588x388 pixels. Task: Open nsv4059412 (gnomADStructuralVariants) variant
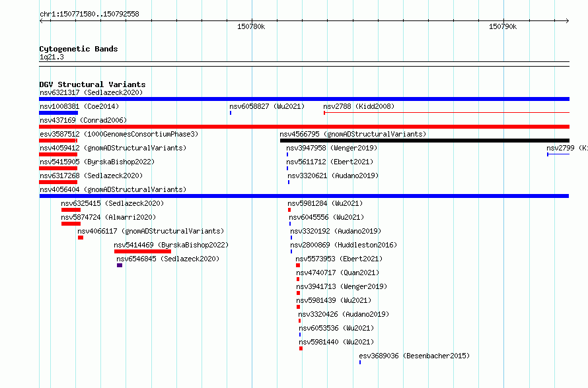[113, 148]
